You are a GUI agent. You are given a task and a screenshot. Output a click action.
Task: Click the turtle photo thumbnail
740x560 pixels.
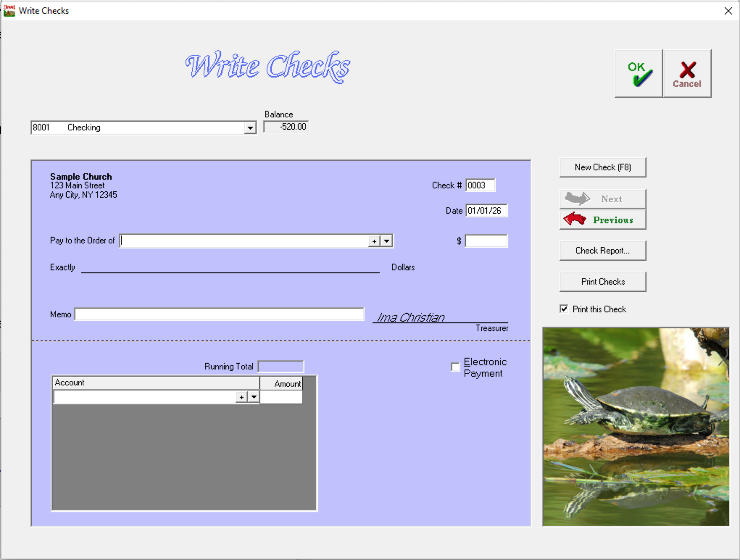[635, 426]
